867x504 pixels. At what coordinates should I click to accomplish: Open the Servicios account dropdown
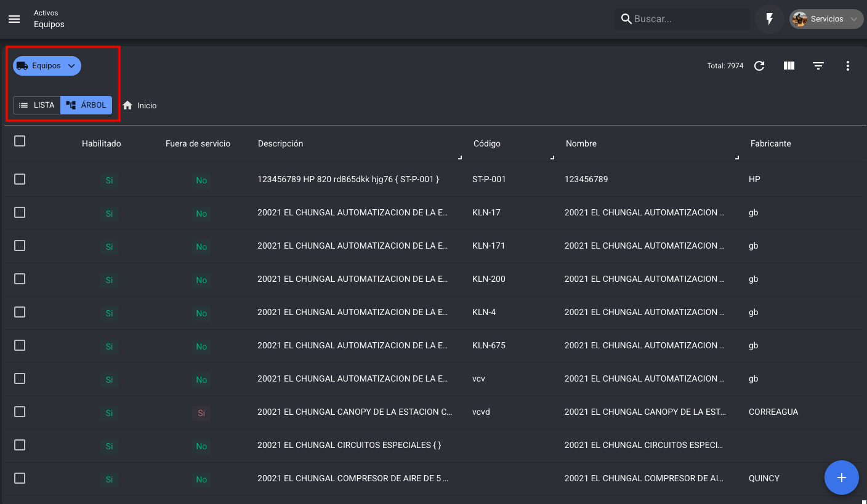coord(826,19)
